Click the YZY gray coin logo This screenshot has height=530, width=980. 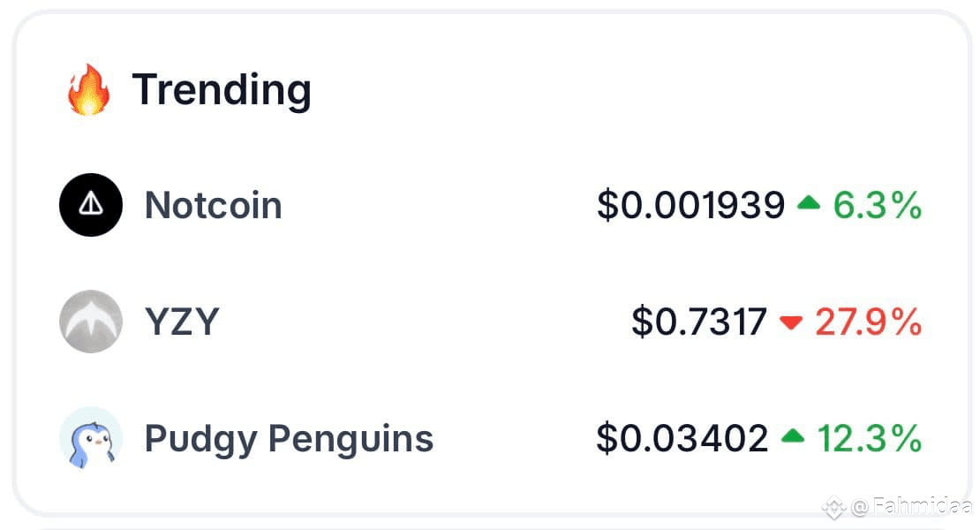click(x=91, y=322)
